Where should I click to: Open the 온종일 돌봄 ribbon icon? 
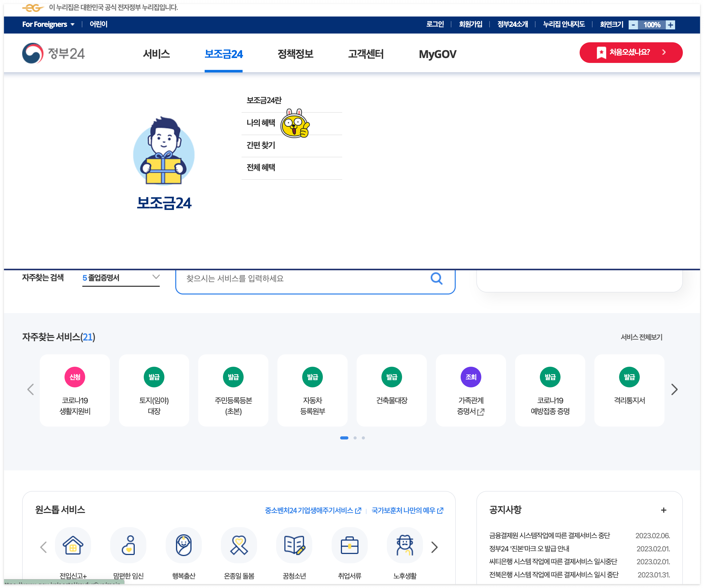click(x=239, y=545)
